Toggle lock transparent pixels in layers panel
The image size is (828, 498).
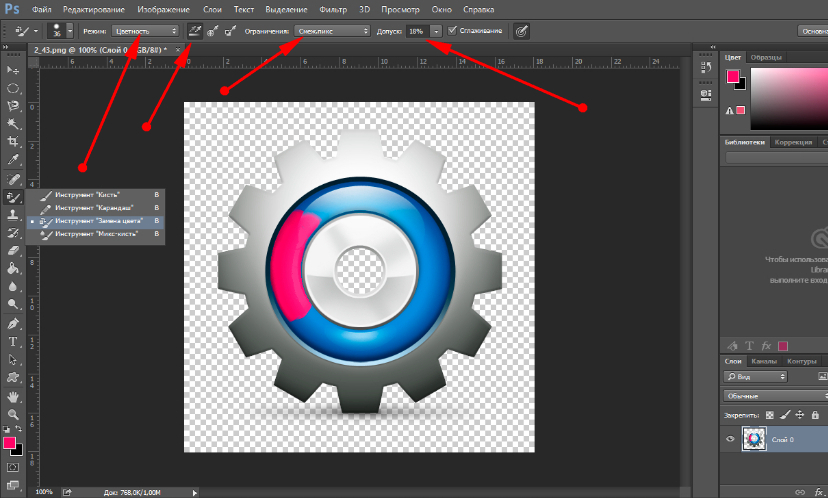click(769, 414)
